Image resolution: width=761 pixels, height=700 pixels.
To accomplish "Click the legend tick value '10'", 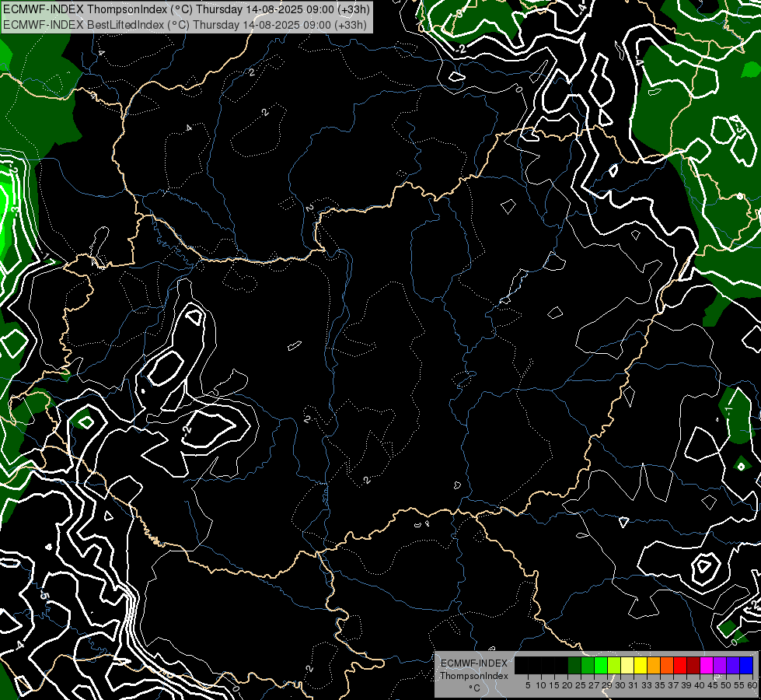I will (x=541, y=685).
